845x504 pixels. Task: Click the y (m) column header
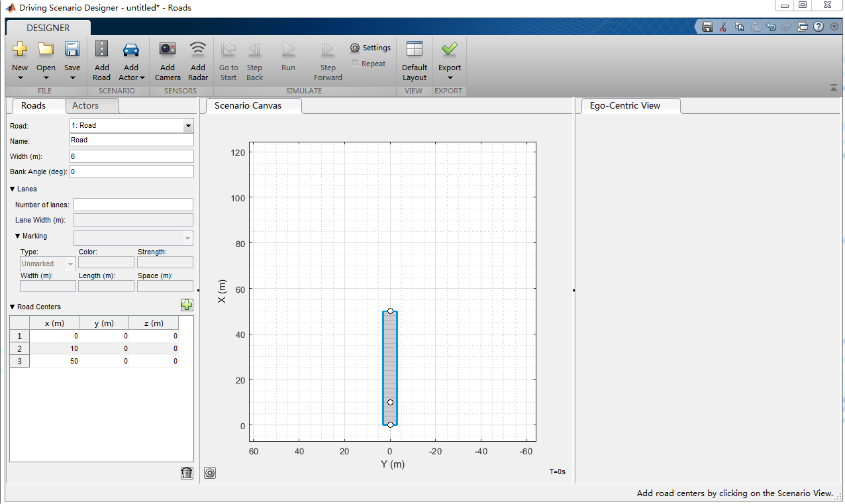pos(104,323)
